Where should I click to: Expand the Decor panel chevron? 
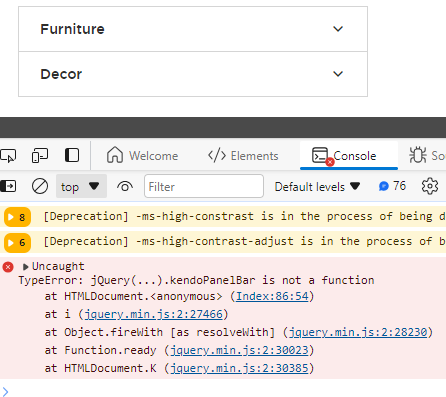click(x=338, y=74)
